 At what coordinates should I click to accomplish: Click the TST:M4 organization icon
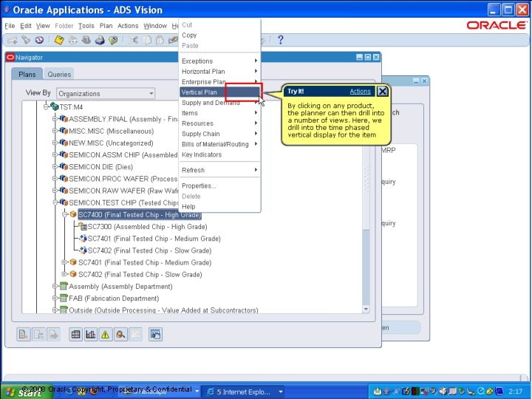(x=54, y=107)
